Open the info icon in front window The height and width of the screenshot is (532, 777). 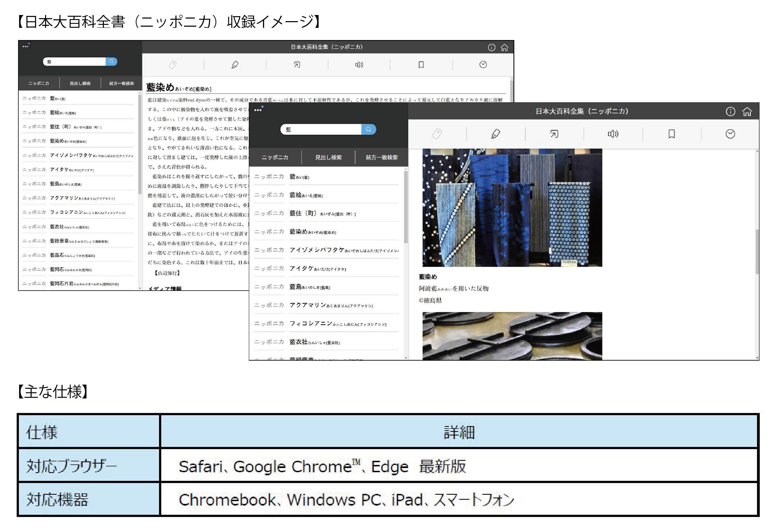pyautogui.click(x=730, y=112)
